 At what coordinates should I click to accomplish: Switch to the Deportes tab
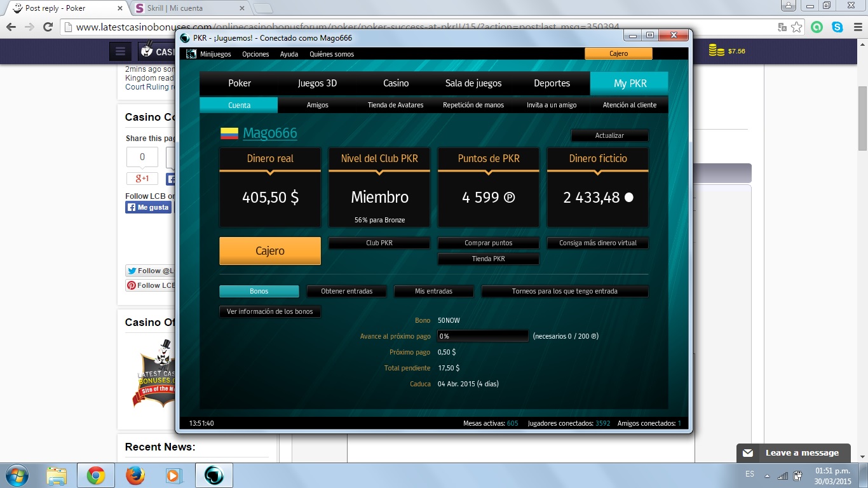[x=552, y=83]
